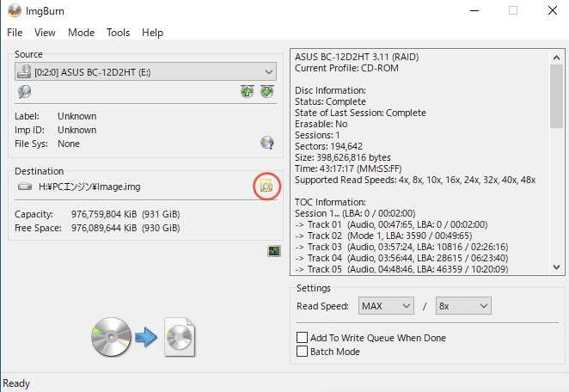Click the info panel scroll down arrow
This screenshot has width=569, height=392.
556,267
